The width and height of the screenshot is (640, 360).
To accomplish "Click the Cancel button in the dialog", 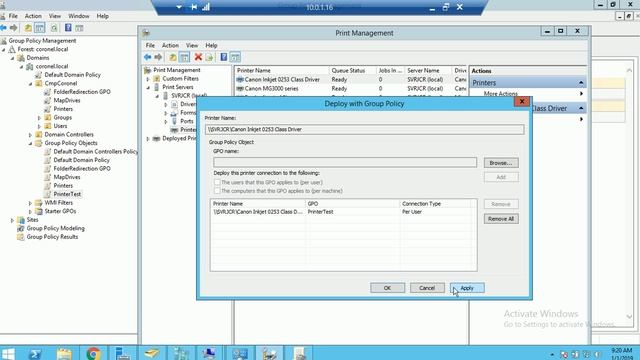I will pyautogui.click(x=427, y=288).
